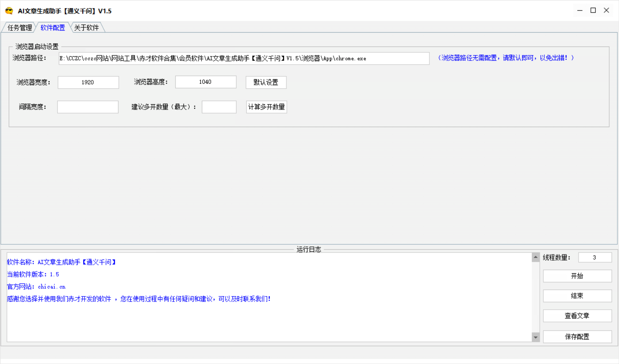Save settings with 保存配置 button
The image size is (619, 364).
577,337
